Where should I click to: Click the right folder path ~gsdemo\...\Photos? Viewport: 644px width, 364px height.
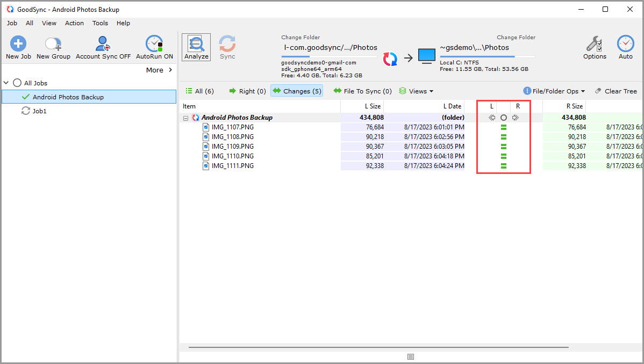pyautogui.click(x=474, y=48)
